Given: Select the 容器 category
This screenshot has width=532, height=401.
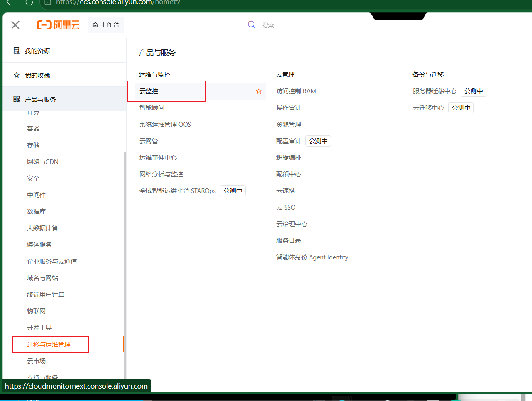Looking at the screenshot, I should 33,128.
